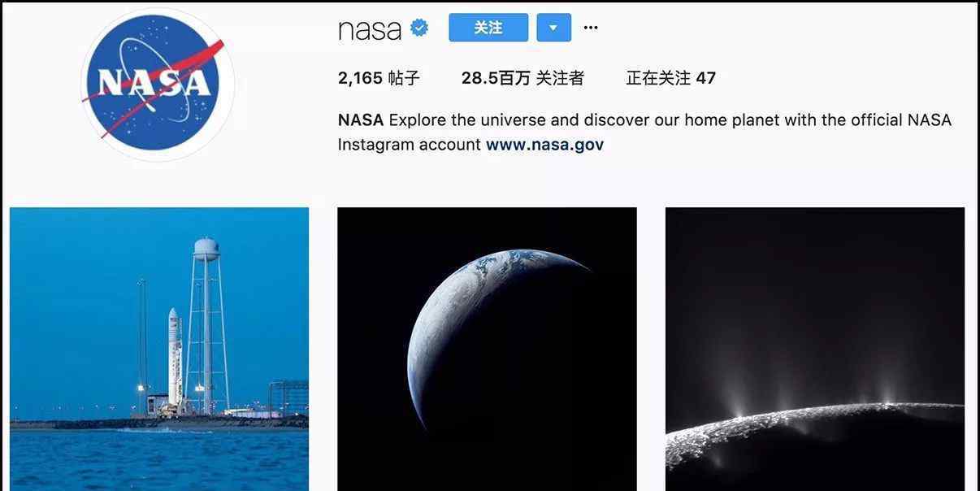
Task: Click the bold NASA display name in bio
Action: click(x=361, y=120)
